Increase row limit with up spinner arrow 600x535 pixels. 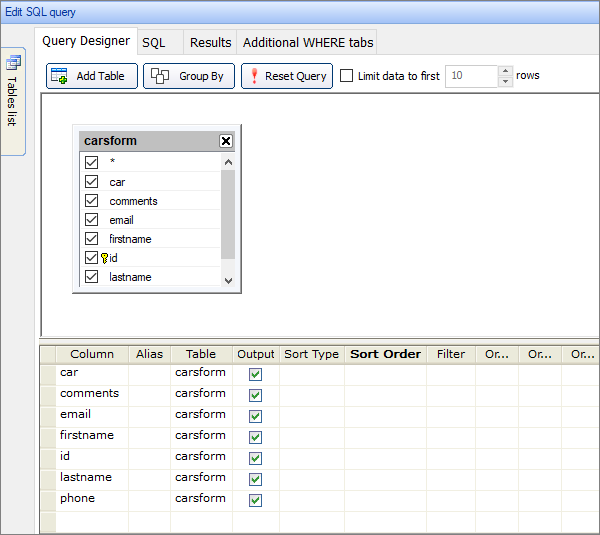point(505,71)
